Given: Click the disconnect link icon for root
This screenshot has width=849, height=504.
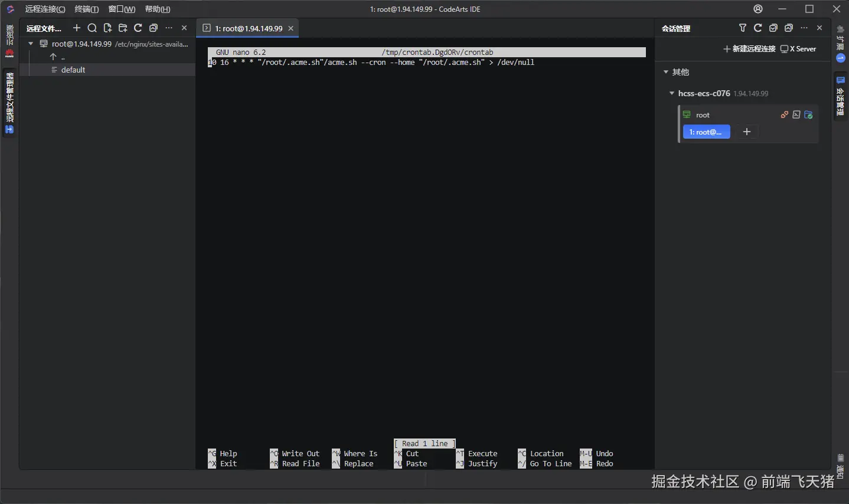Looking at the screenshot, I should point(785,114).
